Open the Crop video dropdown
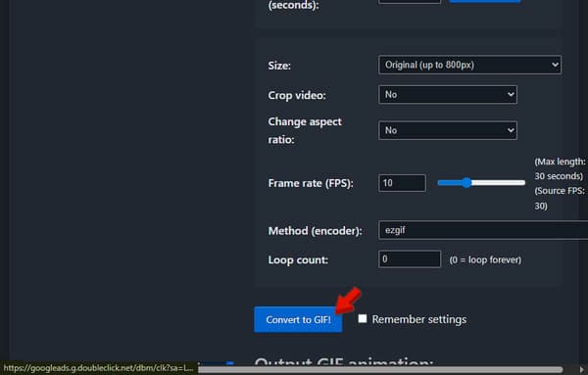This screenshot has width=588, height=375. click(448, 94)
